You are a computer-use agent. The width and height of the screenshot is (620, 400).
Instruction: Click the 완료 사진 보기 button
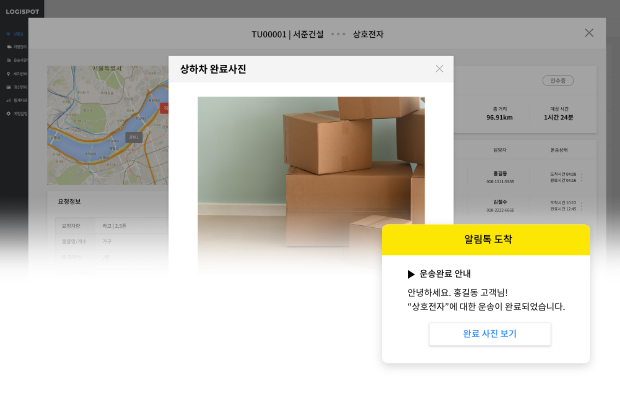point(489,334)
